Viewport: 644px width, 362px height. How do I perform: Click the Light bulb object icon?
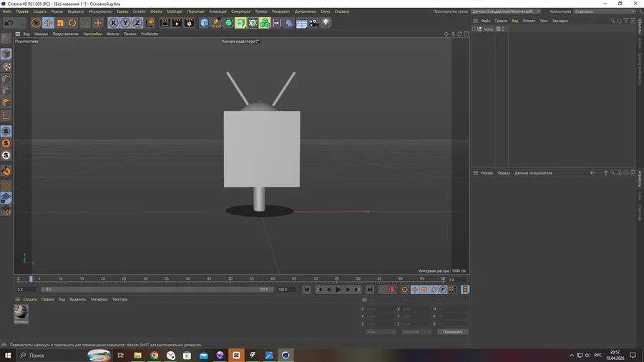click(x=326, y=23)
